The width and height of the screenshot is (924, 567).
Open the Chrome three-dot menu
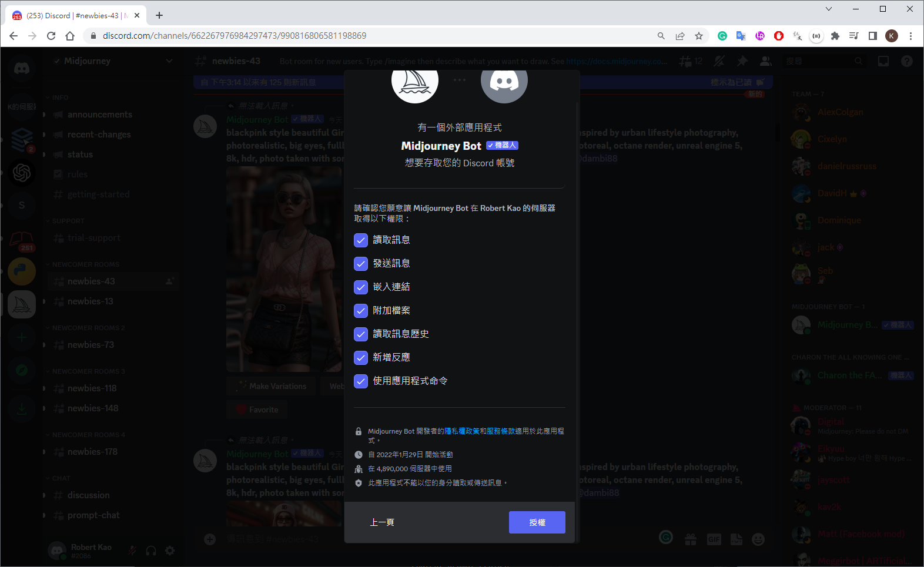[910, 36]
